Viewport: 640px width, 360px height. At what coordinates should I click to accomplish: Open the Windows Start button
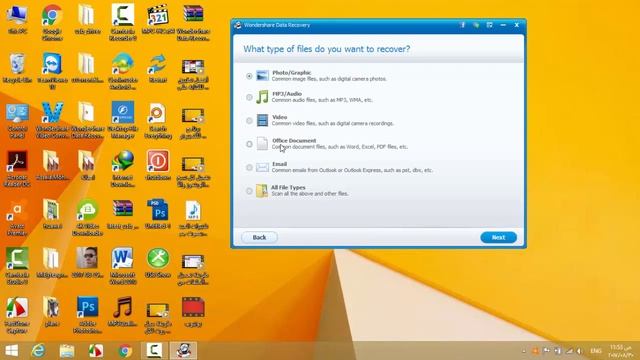tap(11, 351)
